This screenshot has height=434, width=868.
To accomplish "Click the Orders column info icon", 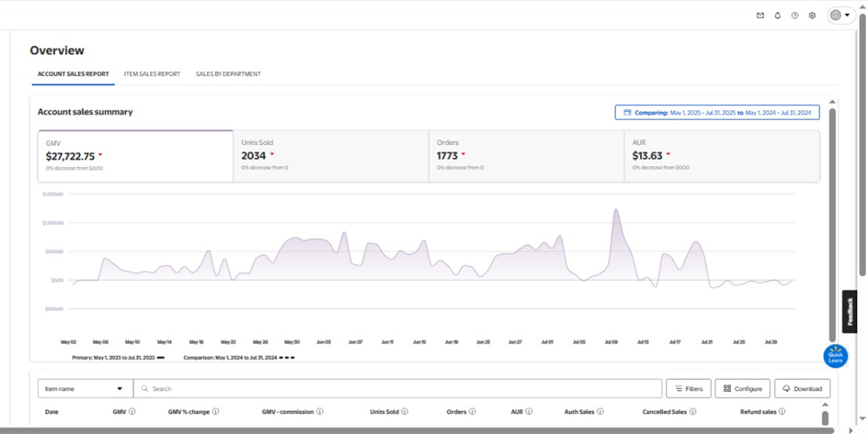I will coord(472,411).
